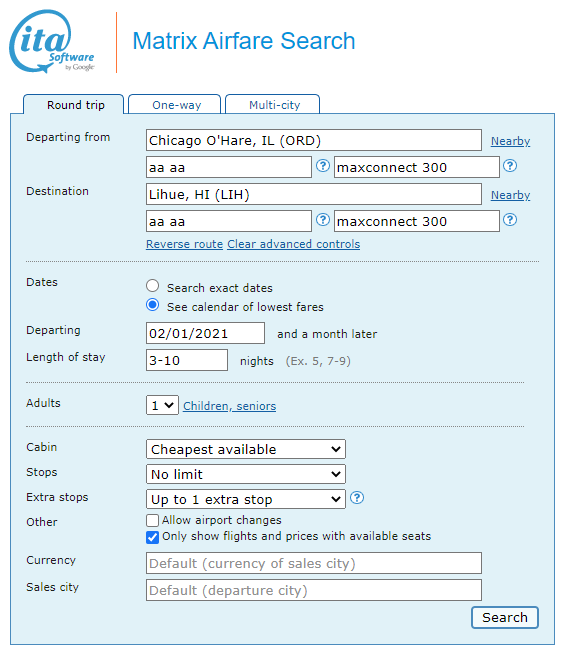Click Nearby link for departure airport
The height and width of the screenshot is (662, 567).
pyautogui.click(x=510, y=141)
